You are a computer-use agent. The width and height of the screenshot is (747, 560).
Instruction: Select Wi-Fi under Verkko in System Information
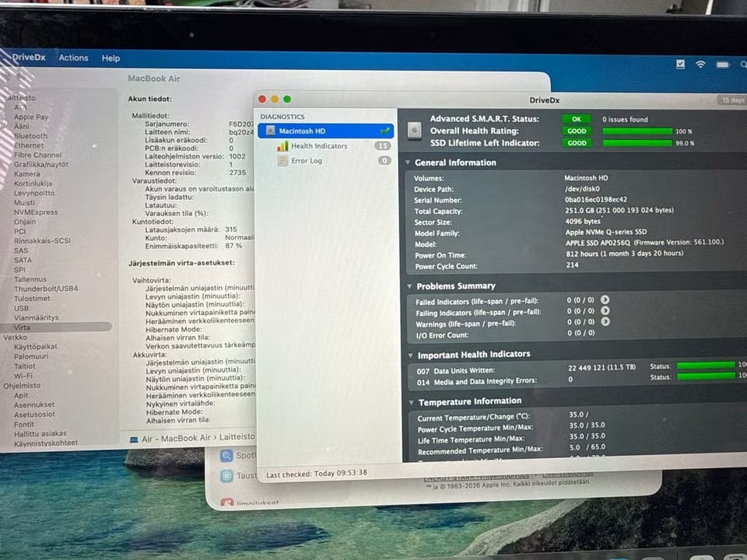23,376
